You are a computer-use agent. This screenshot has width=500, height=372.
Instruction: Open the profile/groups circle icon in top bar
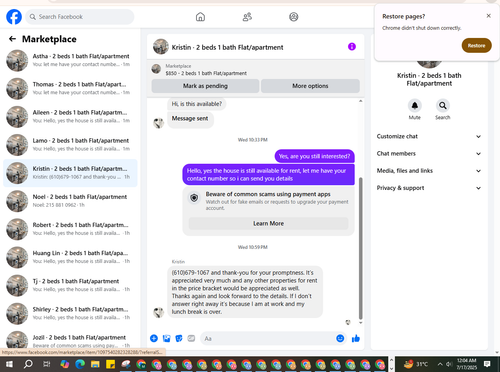pyautogui.click(x=294, y=17)
